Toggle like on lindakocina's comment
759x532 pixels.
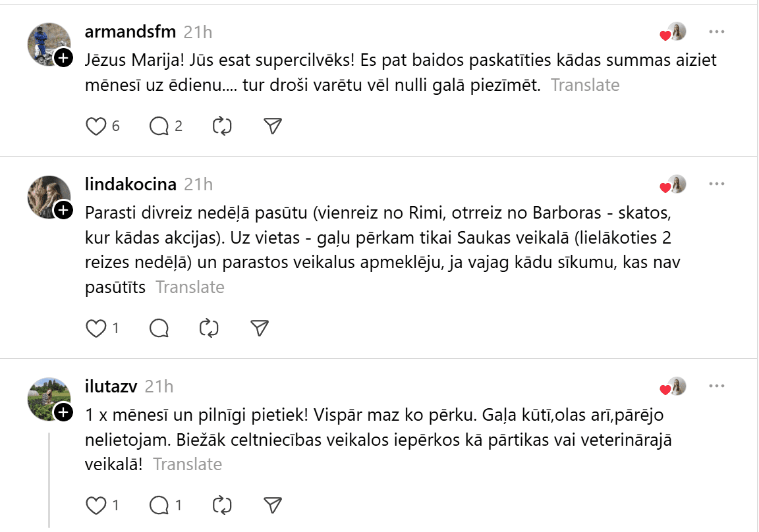pyautogui.click(x=96, y=328)
